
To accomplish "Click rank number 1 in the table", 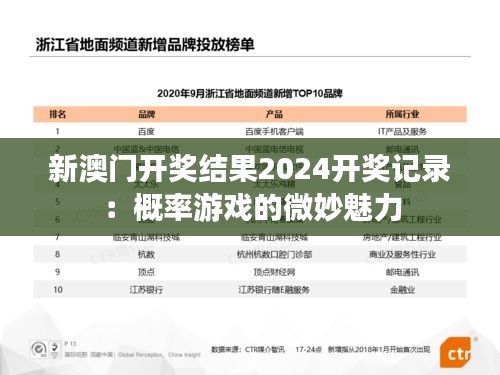I will click(x=57, y=132).
